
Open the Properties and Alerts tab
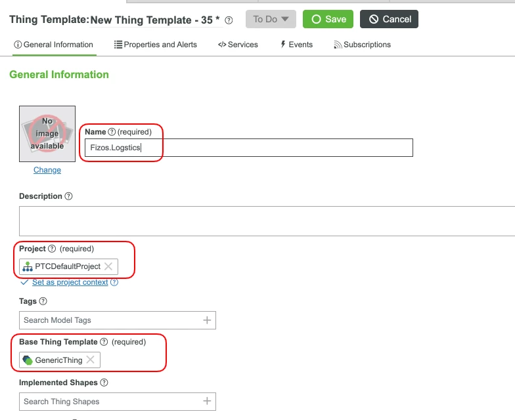click(155, 45)
